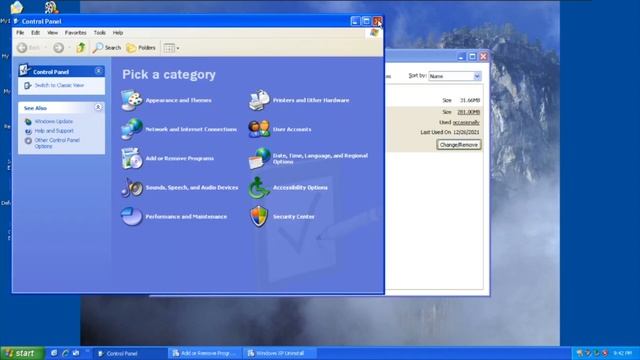Click the Printers and Other Hardware text link
The image size is (640, 360).
click(311, 100)
